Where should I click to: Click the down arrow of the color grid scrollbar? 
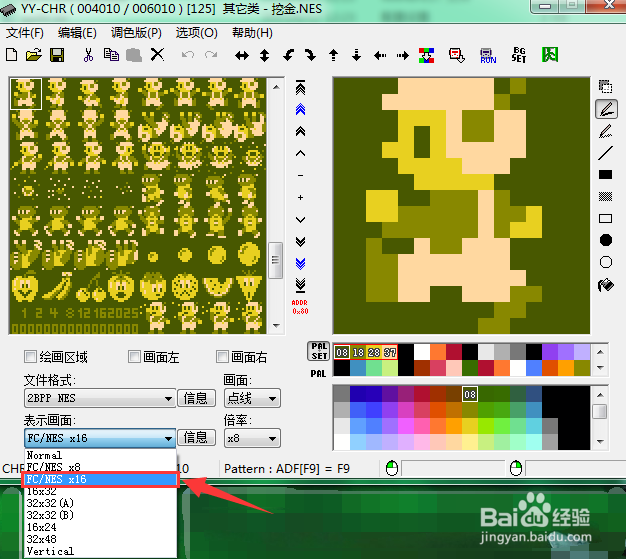click(x=600, y=442)
